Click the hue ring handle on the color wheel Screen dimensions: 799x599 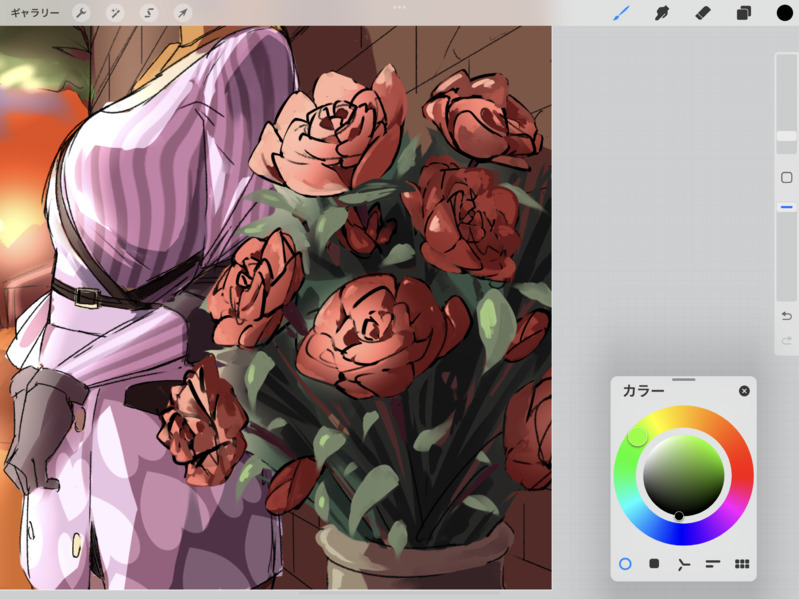point(637,437)
